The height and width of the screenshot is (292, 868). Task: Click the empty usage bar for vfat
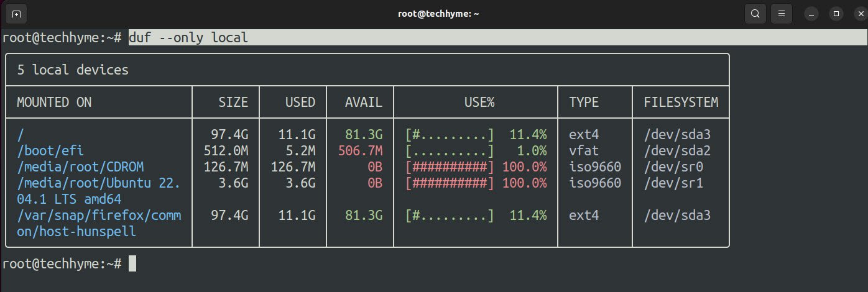click(x=450, y=150)
